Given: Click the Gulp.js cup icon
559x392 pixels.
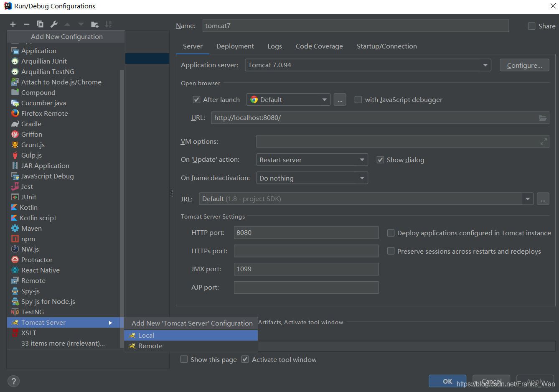Looking at the screenshot, I should (x=15, y=155).
